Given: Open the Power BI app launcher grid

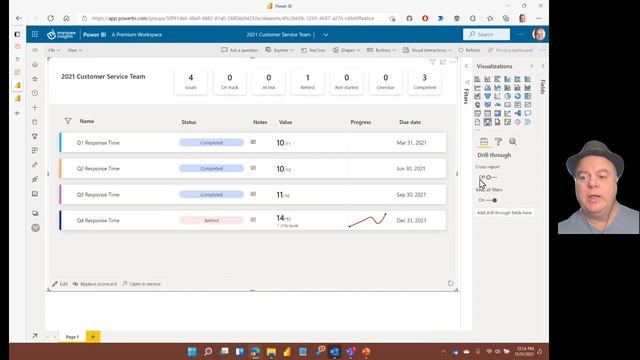Looking at the screenshot, I should 35,35.
